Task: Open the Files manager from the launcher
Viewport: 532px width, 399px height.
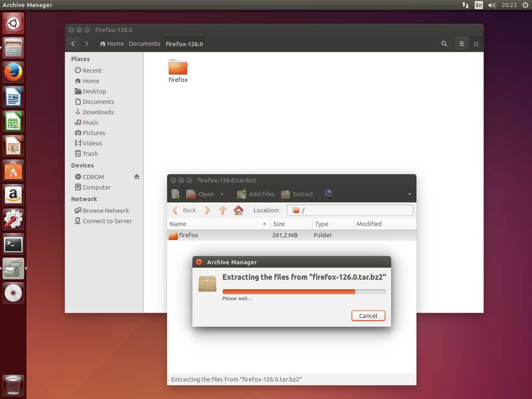Action: tap(13, 48)
